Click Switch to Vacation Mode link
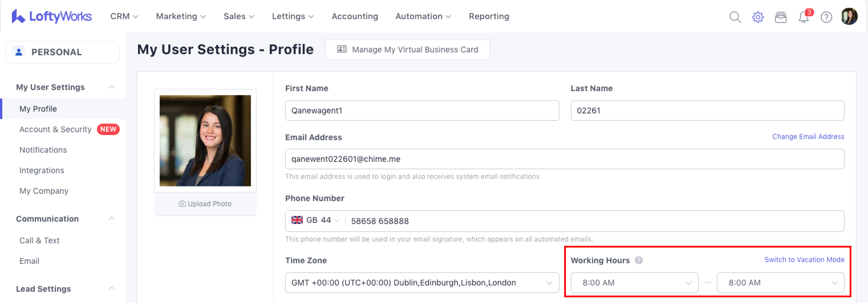The image size is (868, 303). tap(804, 260)
